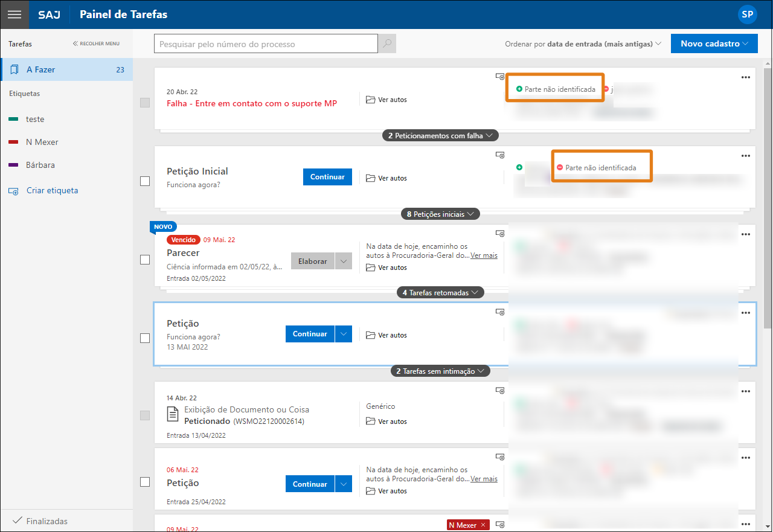Click the search magnifier icon

(x=387, y=43)
